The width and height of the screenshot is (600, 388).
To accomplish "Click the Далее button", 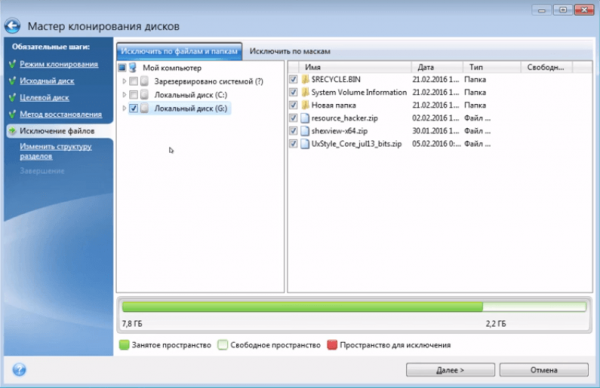I will click(450, 370).
